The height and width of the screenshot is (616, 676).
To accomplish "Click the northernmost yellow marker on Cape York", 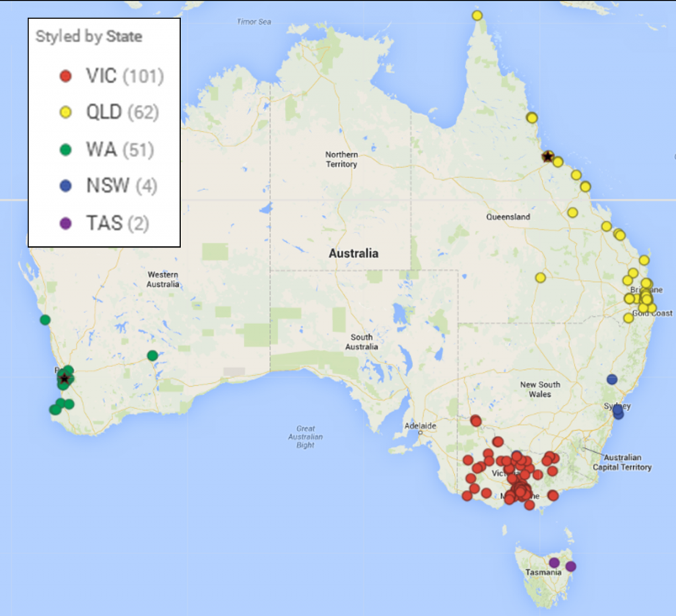I will tap(477, 15).
